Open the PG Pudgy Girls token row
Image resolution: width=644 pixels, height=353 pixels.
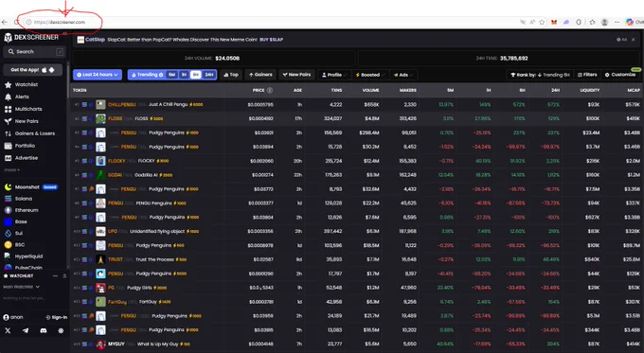click(356, 288)
